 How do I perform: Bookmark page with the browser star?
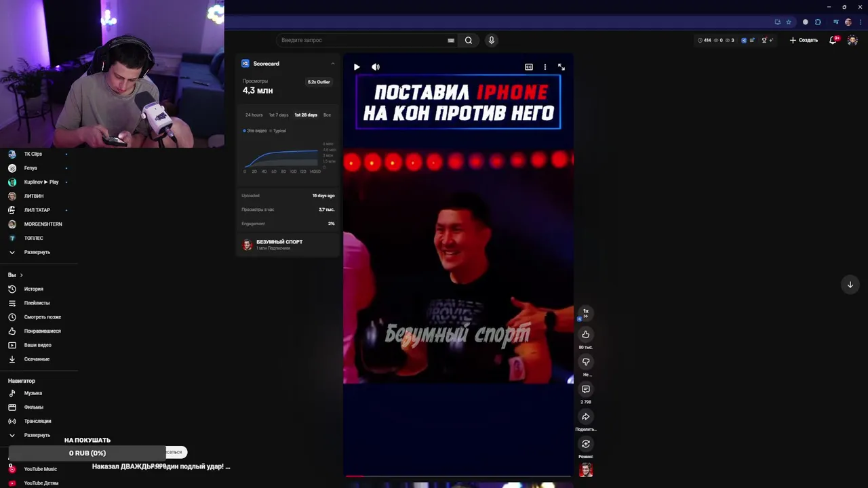[789, 22]
